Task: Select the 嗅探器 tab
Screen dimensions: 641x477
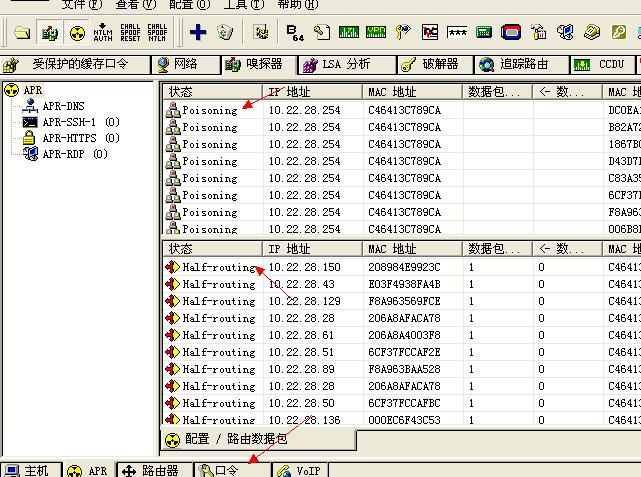Action: tap(258, 65)
